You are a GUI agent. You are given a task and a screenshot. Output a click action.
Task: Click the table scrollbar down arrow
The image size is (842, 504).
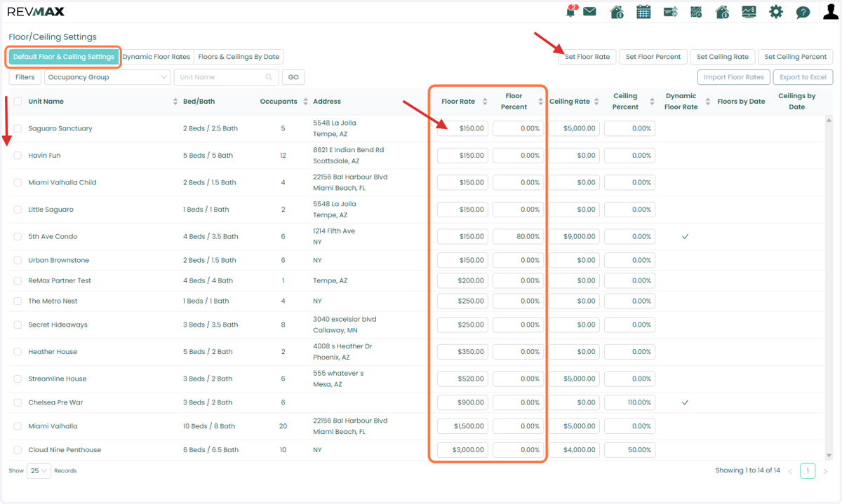tap(829, 456)
